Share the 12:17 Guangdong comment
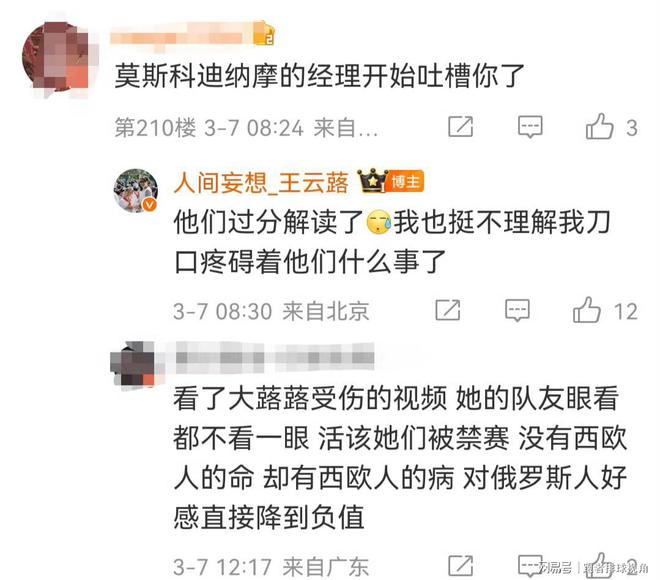Image resolution: width=660 pixels, height=580 pixels. tap(460, 565)
